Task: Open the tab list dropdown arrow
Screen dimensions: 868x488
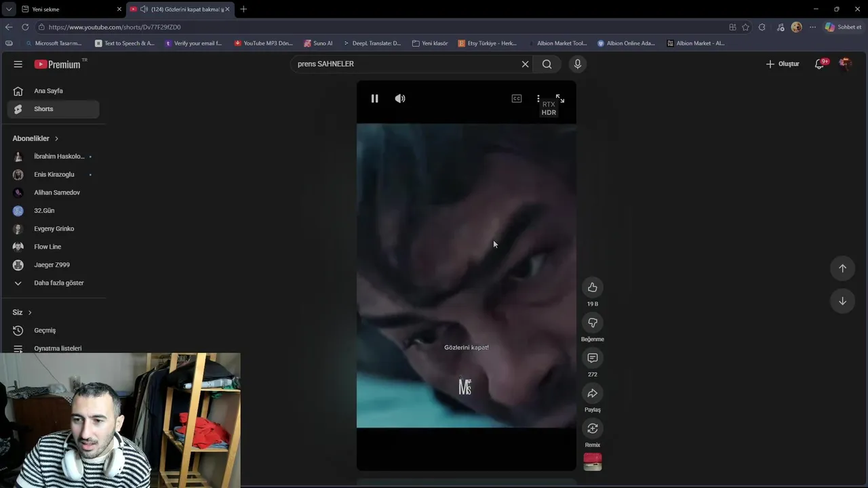Action: pyautogui.click(x=9, y=9)
